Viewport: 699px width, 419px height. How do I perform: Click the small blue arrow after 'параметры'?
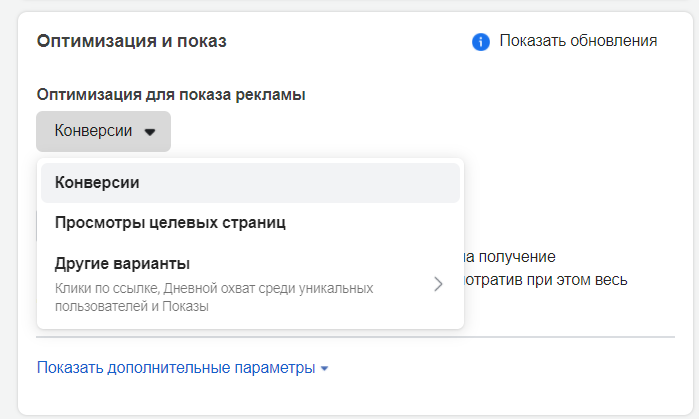tap(325, 369)
